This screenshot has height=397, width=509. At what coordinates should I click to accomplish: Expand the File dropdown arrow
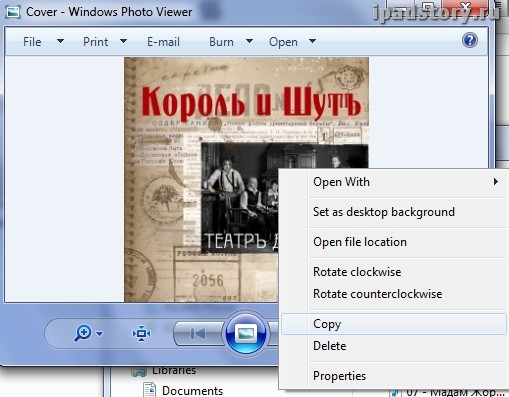click(x=60, y=41)
